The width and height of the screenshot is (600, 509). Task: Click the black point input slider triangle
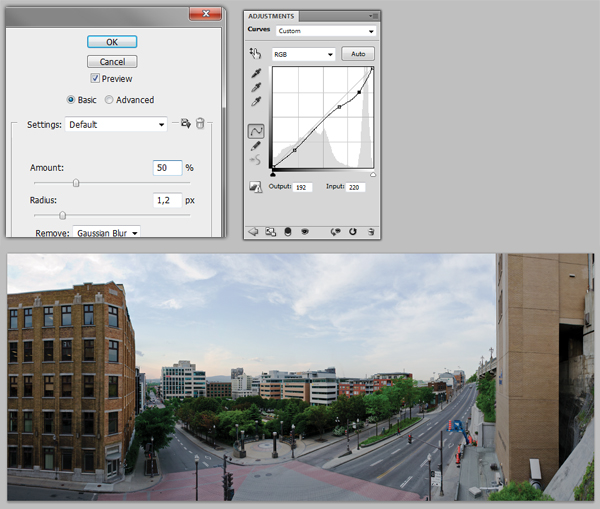(x=272, y=174)
